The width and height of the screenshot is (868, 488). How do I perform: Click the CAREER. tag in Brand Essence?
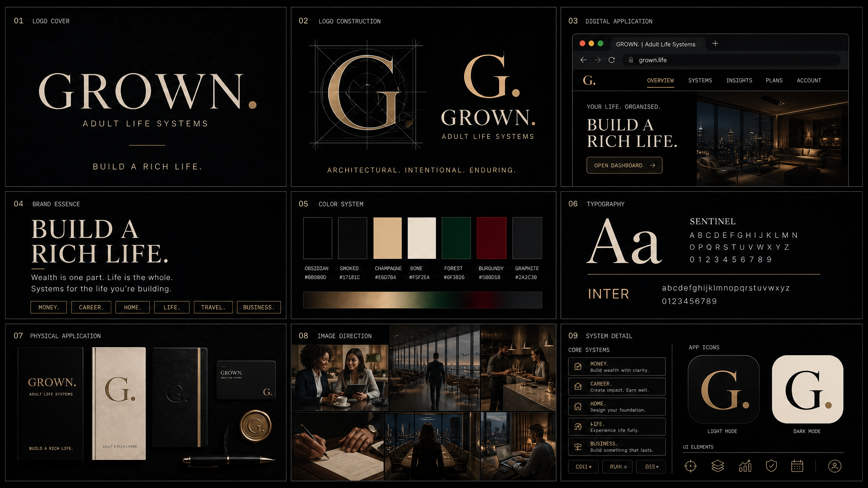[91, 307]
